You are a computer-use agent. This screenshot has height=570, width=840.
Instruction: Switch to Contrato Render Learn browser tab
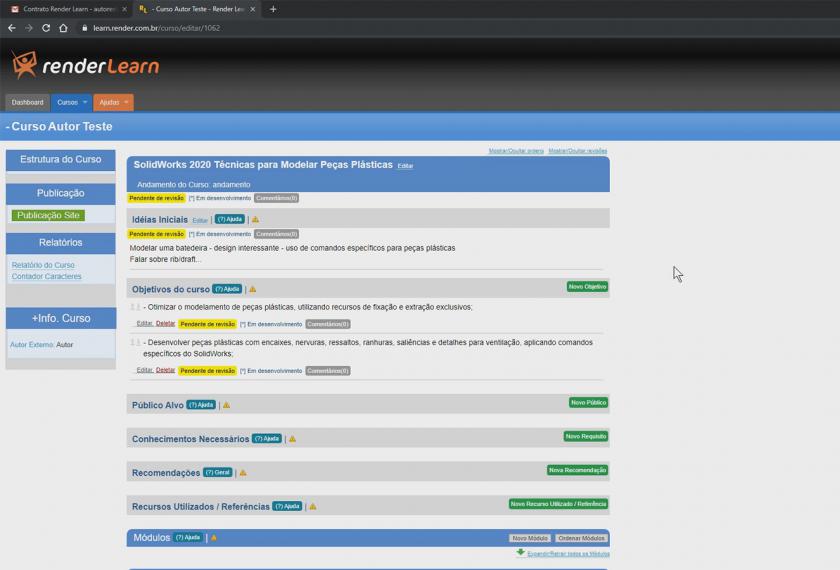coord(66,9)
